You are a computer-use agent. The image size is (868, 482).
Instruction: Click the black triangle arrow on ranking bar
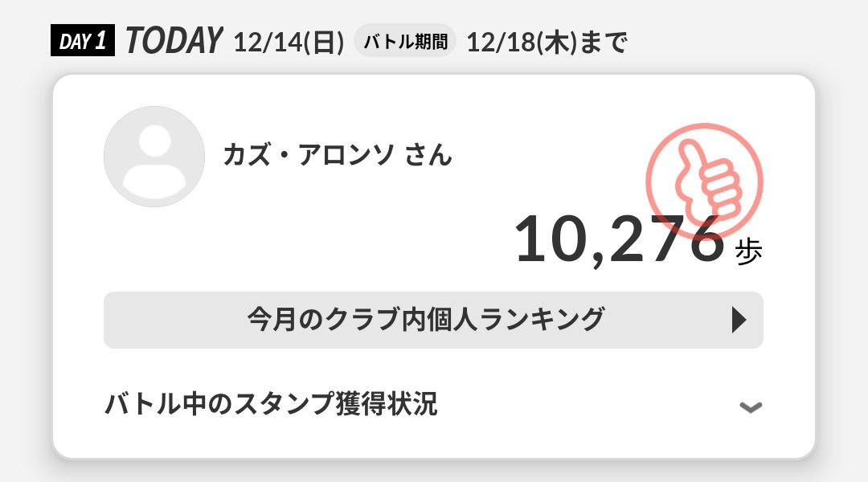tap(739, 321)
